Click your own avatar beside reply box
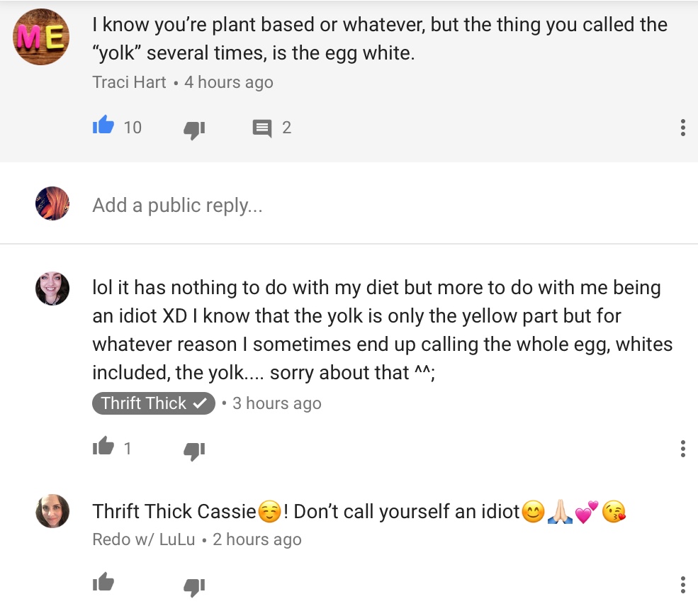The image size is (698, 616). pos(52,204)
